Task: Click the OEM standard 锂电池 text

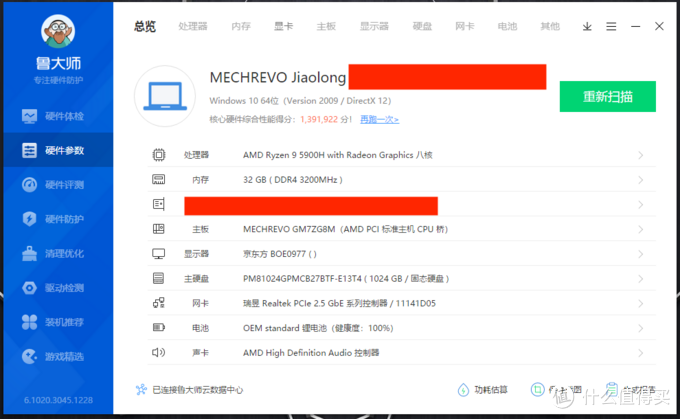Action: point(318,328)
